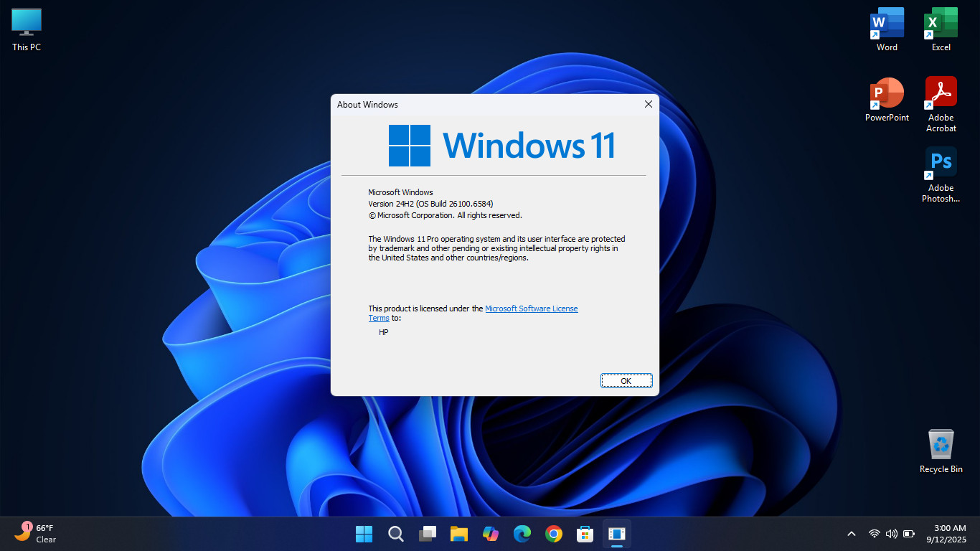
Task: Launch Copilot from the taskbar
Action: pyautogui.click(x=491, y=534)
